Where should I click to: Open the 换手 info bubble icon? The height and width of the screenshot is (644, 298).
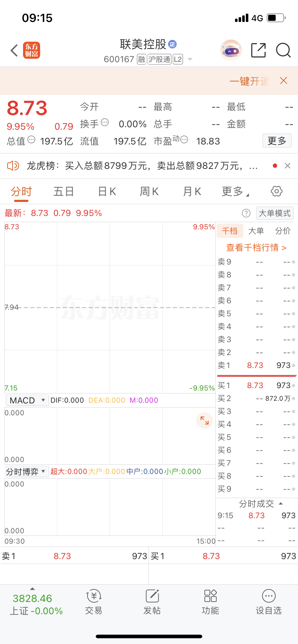tap(105, 122)
